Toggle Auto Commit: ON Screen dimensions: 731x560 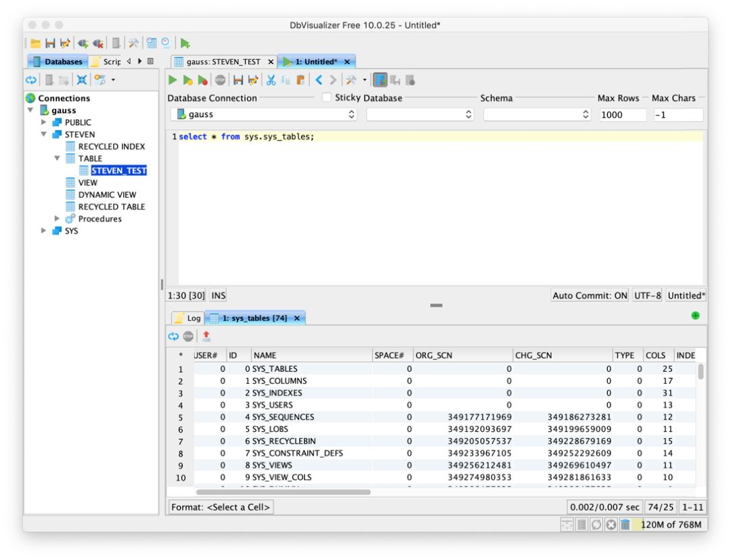(x=590, y=295)
